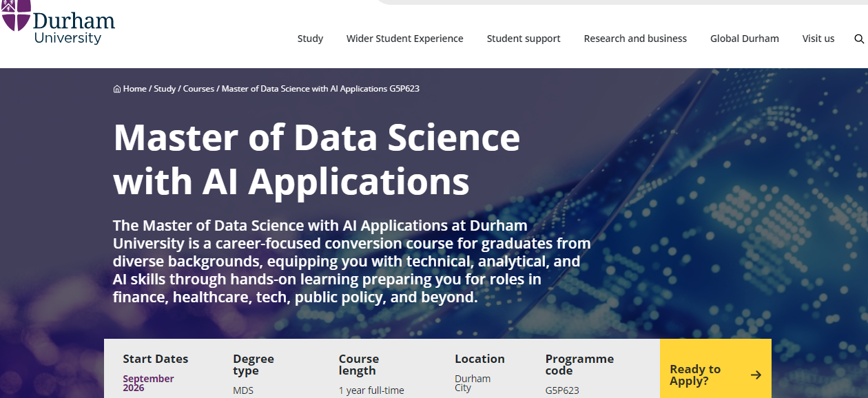Click the arrow icon beside Ready to Apply
Image resolution: width=868 pixels, height=398 pixels.
[x=756, y=375]
